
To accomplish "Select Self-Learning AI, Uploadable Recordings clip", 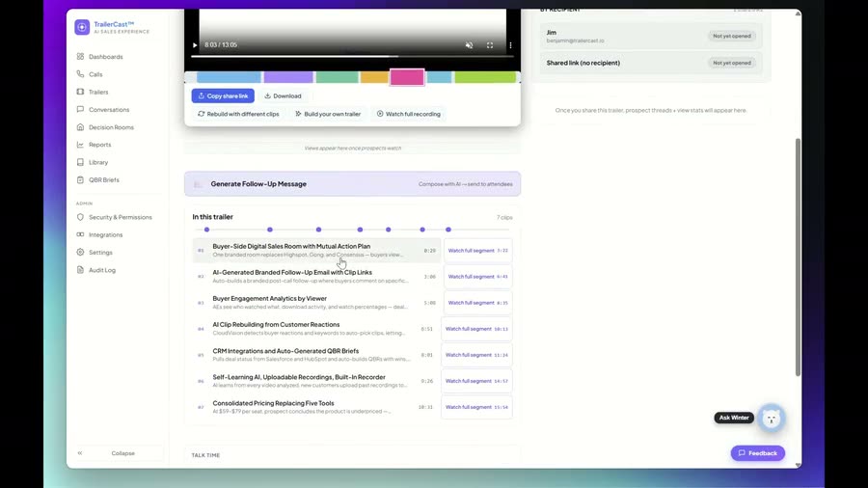I will click(315, 381).
